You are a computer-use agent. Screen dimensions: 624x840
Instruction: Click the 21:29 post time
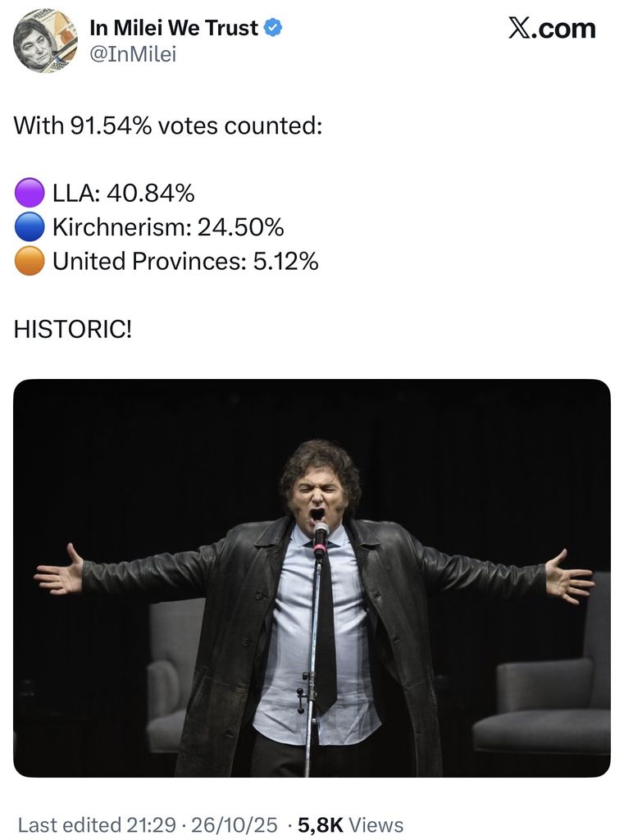151,824
